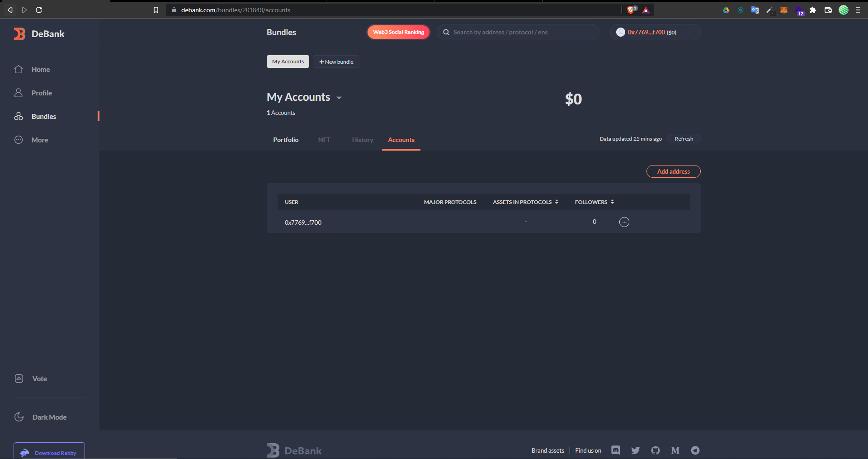
Task: Expand the My Accounts dropdown arrow
Action: click(339, 98)
